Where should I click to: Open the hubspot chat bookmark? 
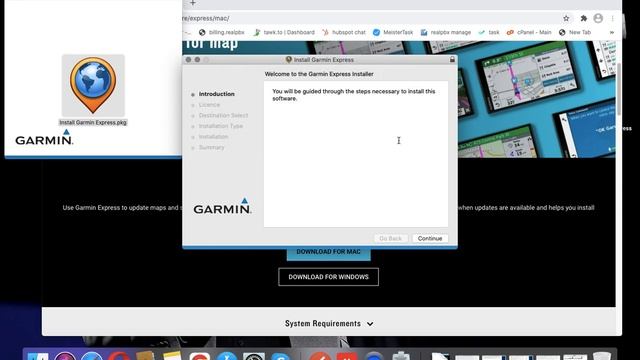click(x=344, y=32)
